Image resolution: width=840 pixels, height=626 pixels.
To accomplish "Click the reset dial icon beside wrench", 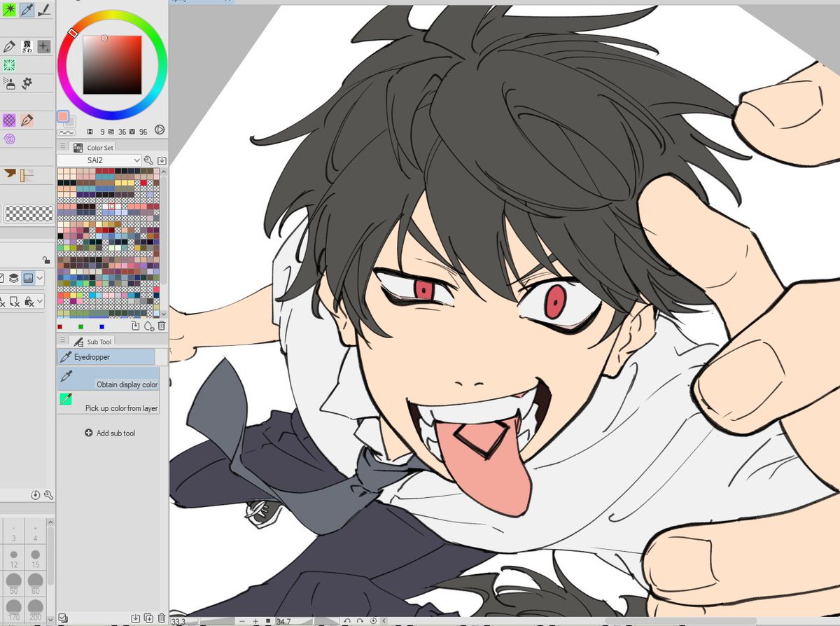I will [35, 495].
